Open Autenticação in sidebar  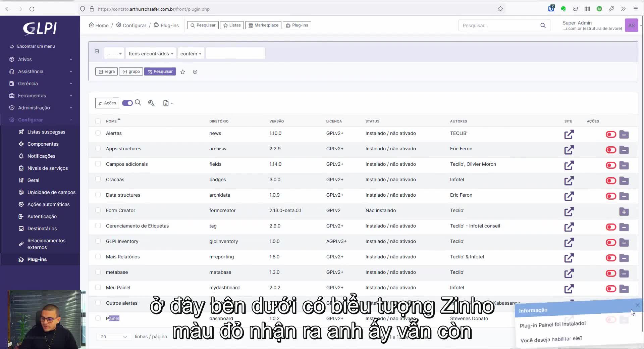(x=42, y=216)
